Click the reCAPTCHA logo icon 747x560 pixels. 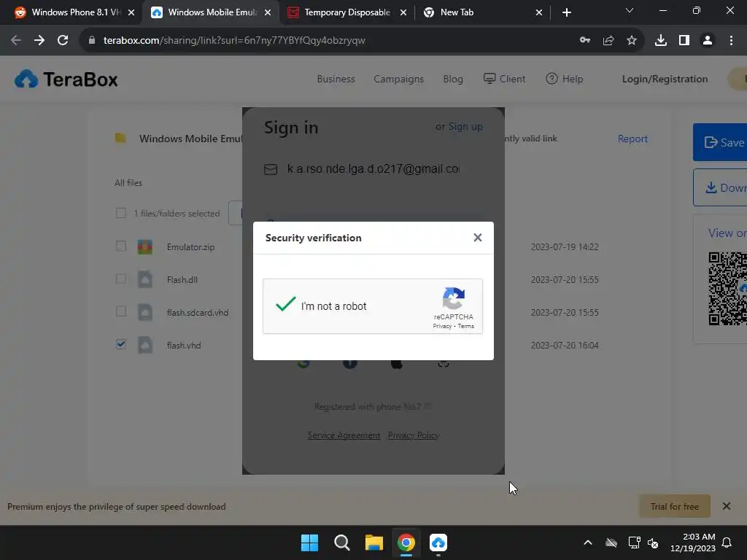click(453, 298)
